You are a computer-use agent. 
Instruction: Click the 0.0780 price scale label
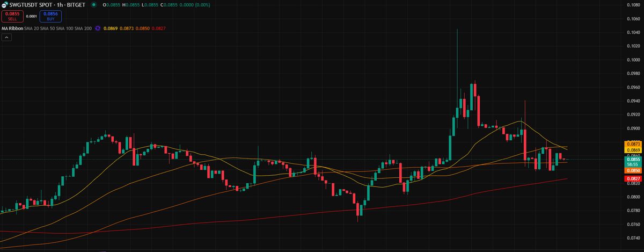point(633,211)
